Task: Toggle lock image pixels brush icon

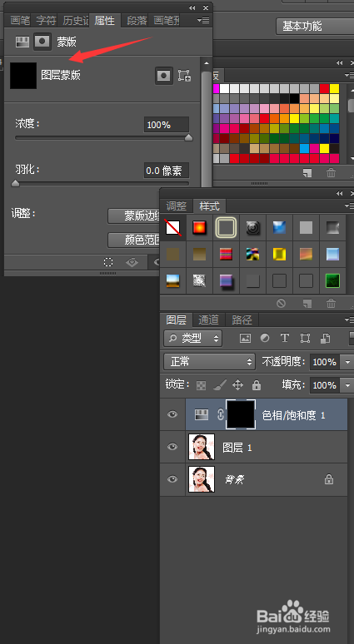Action: (x=220, y=385)
